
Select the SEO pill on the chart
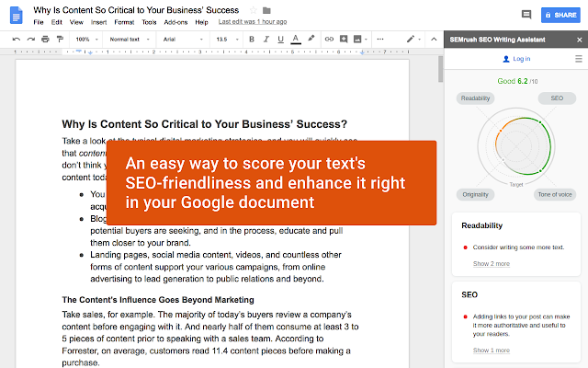[x=557, y=98]
